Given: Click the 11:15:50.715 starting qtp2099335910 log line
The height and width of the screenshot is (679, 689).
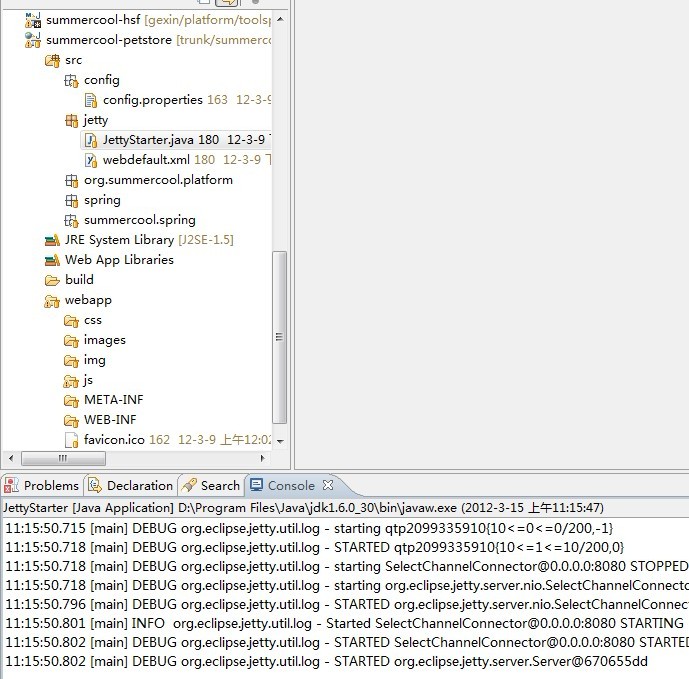Looking at the screenshot, I should 309,528.
